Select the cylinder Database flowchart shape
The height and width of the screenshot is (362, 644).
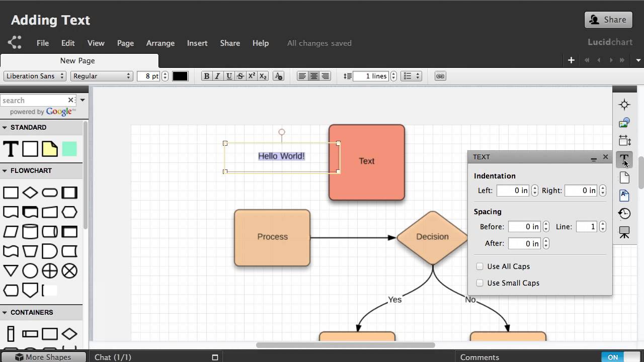pos(30,232)
